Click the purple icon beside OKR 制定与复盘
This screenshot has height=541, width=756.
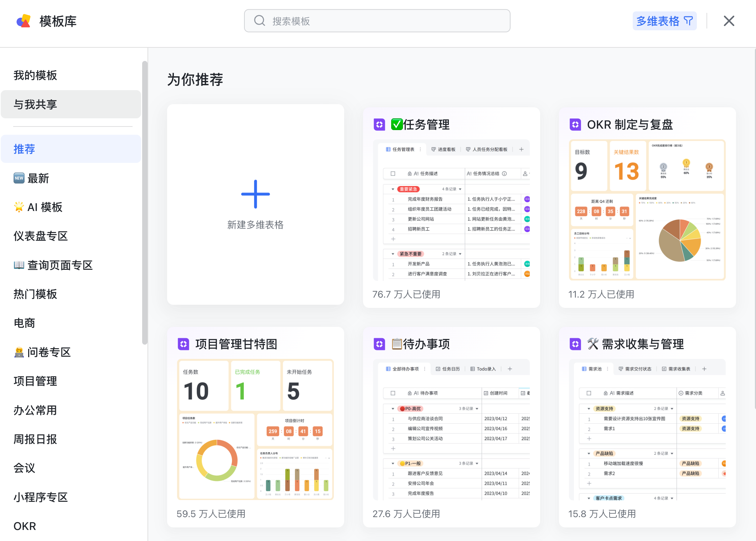(575, 124)
